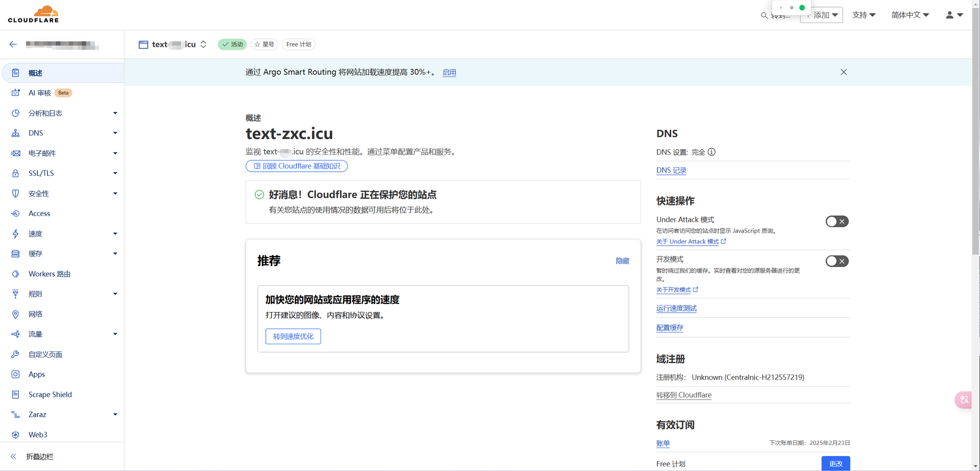The width and height of the screenshot is (980, 471).
Task: Click the back arrow in sidebar
Action: (13, 44)
